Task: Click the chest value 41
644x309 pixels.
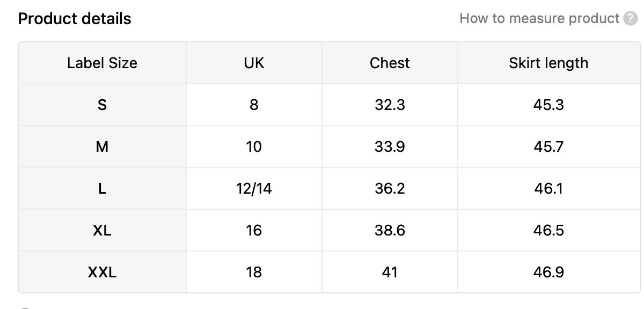Action: click(x=390, y=272)
